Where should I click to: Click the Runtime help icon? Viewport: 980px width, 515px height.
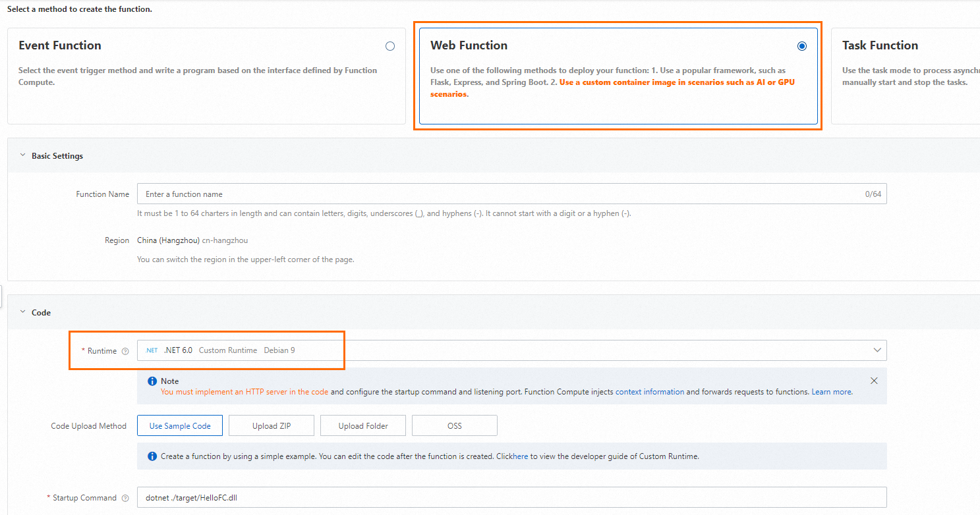(125, 351)
